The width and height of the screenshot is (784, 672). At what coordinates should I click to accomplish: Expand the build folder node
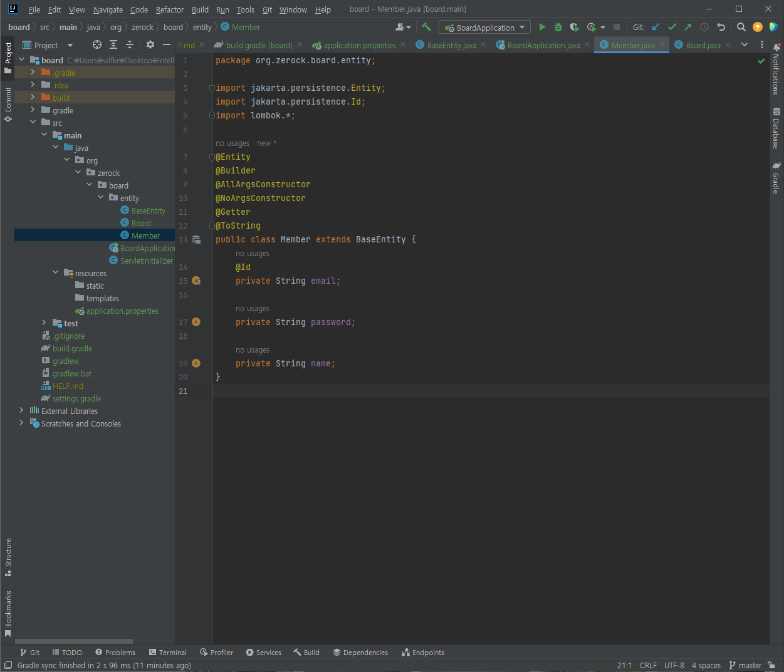pos(33,97)
